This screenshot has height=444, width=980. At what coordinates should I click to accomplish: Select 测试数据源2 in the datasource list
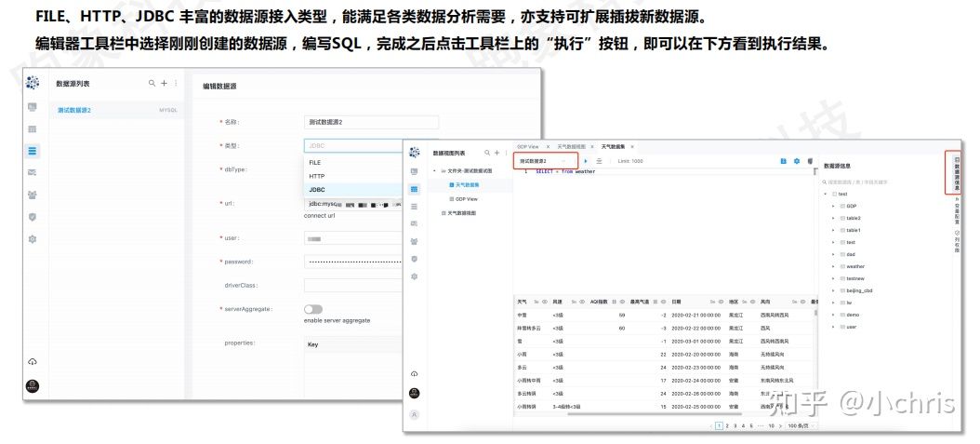(x=117, y=110)
